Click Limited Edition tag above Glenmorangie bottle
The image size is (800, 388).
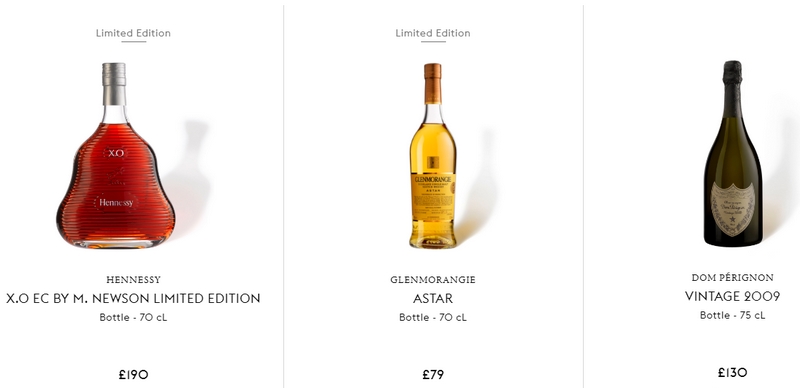433,33
